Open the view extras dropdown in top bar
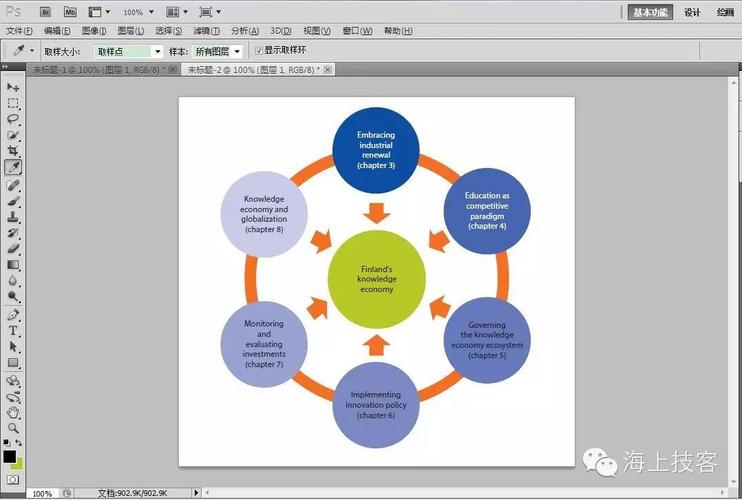The height and width of the screenshot is (500, 742). coord(99,12)
